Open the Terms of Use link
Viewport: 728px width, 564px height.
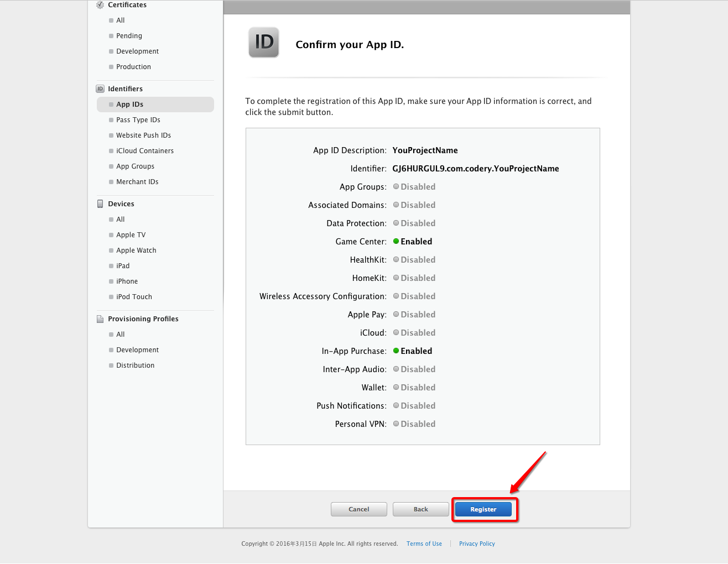coord(424,544)
